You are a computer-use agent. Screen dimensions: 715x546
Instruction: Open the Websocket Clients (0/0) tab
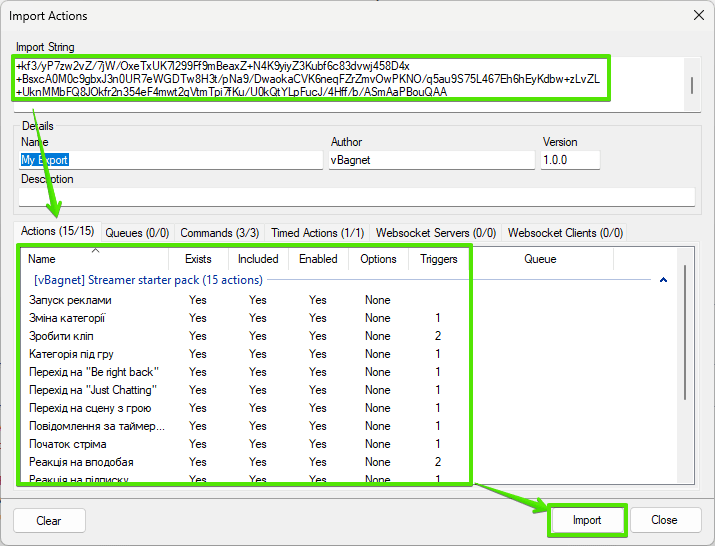coord(565,233)
